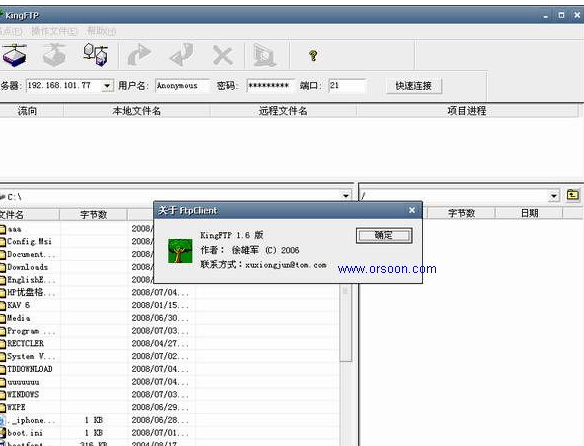Select the ._iphone... file name
This screenshot has height=446, width=584.
click(x=31, y=420)
